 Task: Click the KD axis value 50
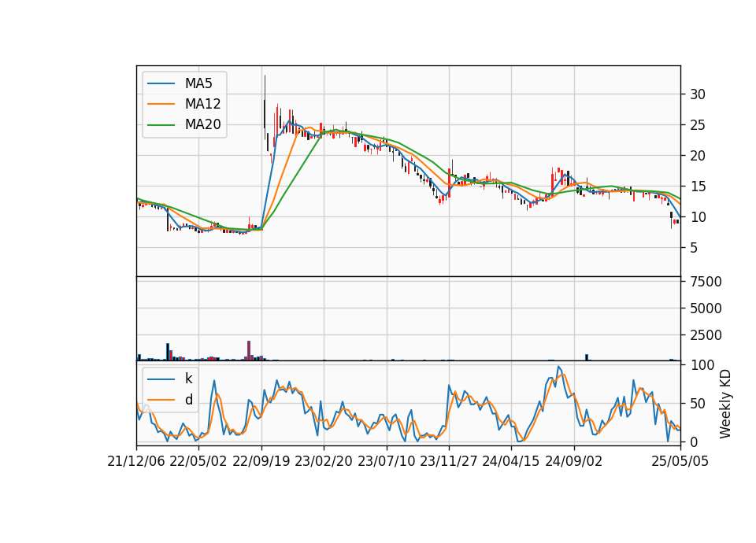[698, 404]
